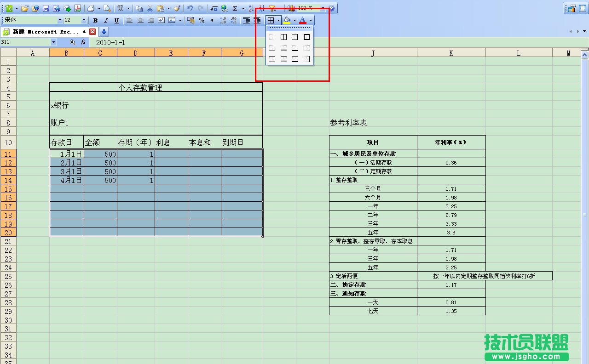Click the Undo icon
The width and height of the screenshot is (589, 364).
tap(190, 8)
